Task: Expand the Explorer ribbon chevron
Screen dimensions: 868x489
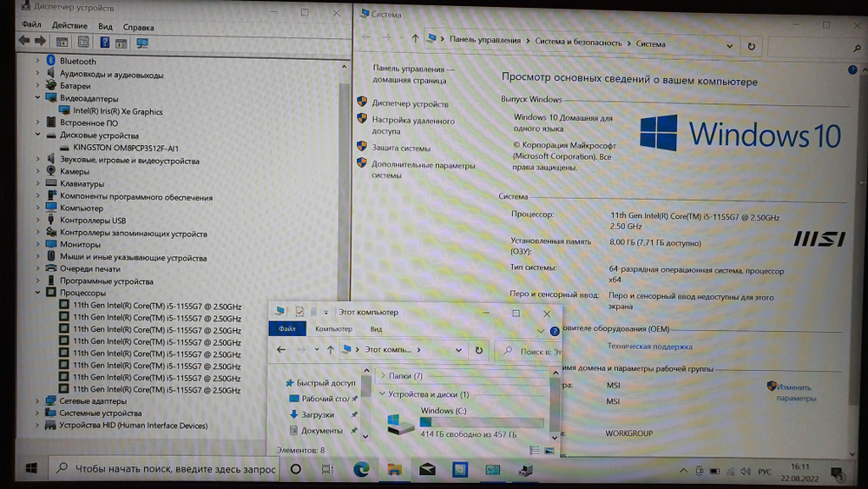Action: [540, 331]
